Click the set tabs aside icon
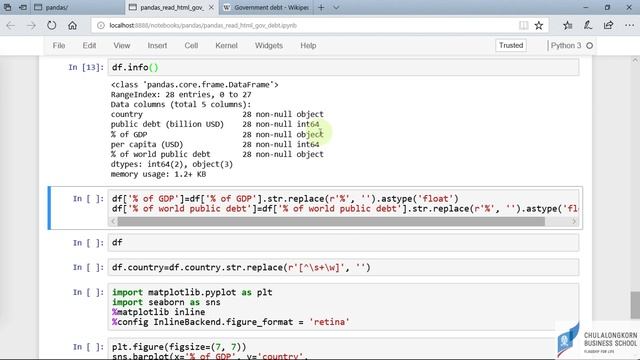The image size is (640, 360). 23,7
